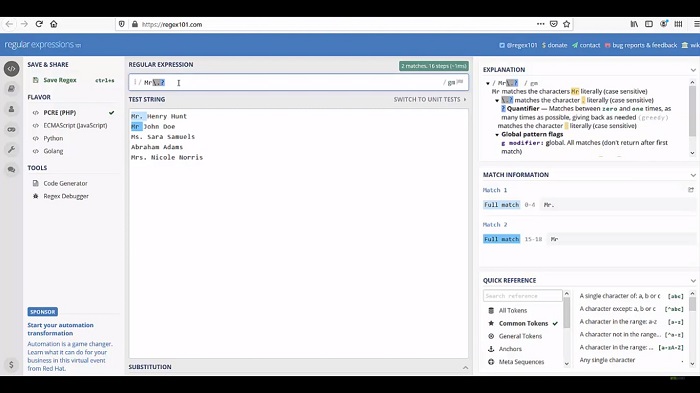Open the @regex101 Twitter link
This screenshot has height=393, width=700.
pos(518,45)
